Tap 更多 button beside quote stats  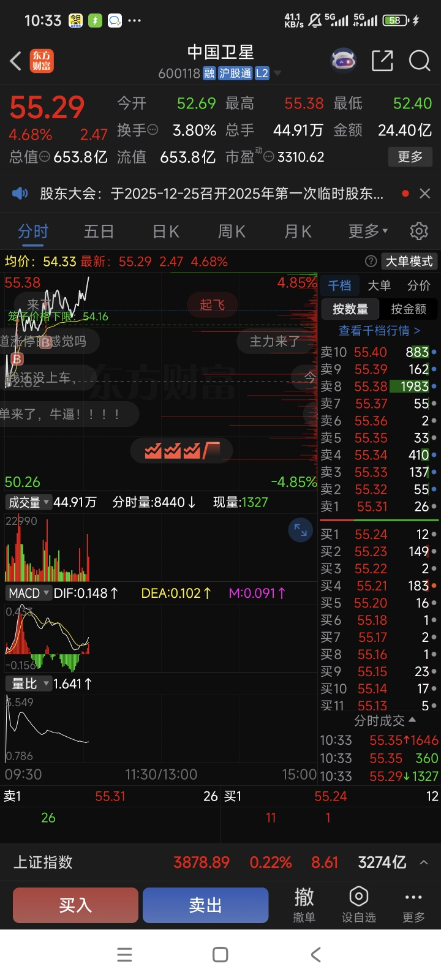(410, 157)
